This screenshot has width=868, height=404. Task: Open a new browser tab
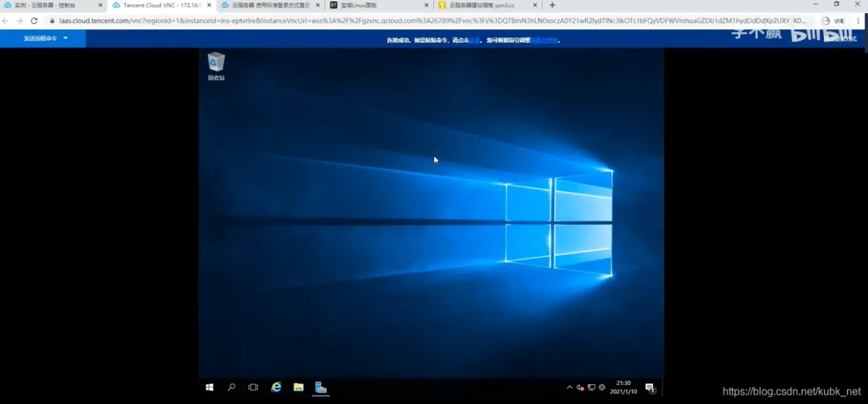point(552,5)
